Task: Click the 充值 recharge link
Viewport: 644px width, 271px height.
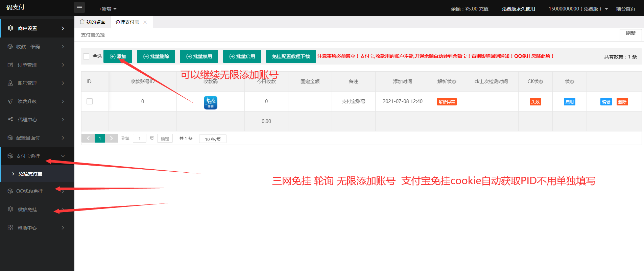Action: coord(484,9)
